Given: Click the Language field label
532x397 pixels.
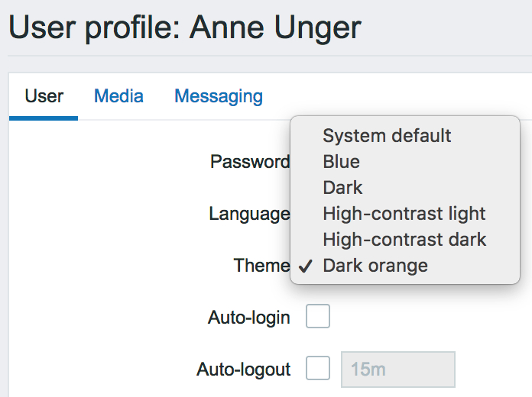Looking at the screenshot, I should 249,214.
